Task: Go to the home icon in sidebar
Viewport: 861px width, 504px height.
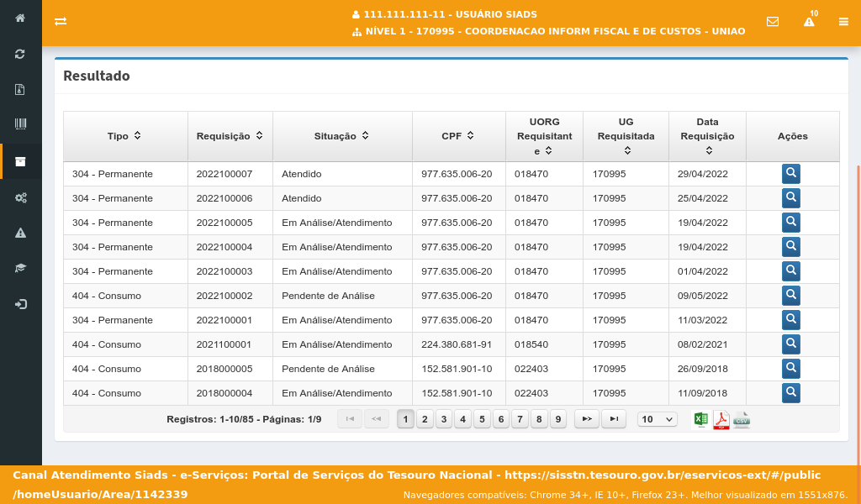Action: coord(20,18)
